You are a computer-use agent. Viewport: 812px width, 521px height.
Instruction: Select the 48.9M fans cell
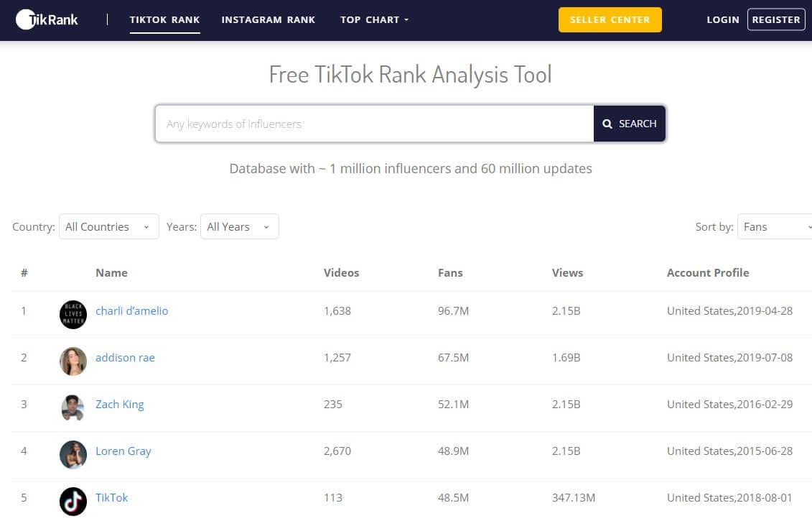pyautogui.click(x=453, y=451)
